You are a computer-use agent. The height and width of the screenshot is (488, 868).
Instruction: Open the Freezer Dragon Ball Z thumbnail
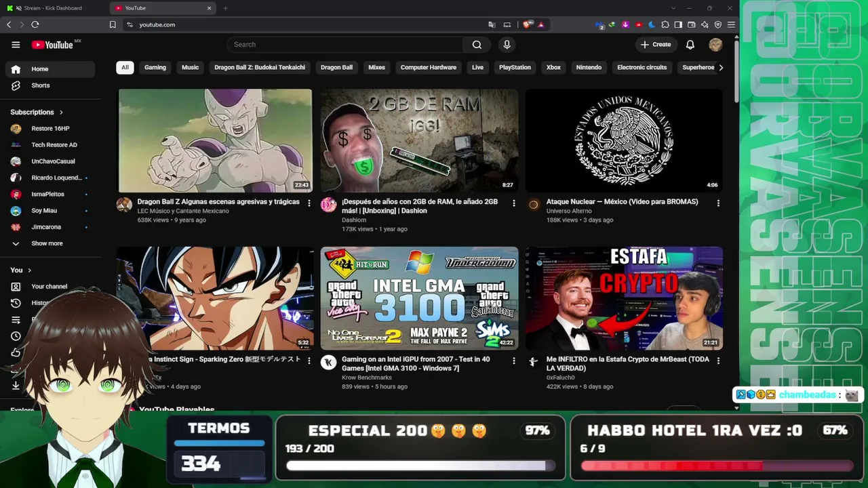[216, 141]
